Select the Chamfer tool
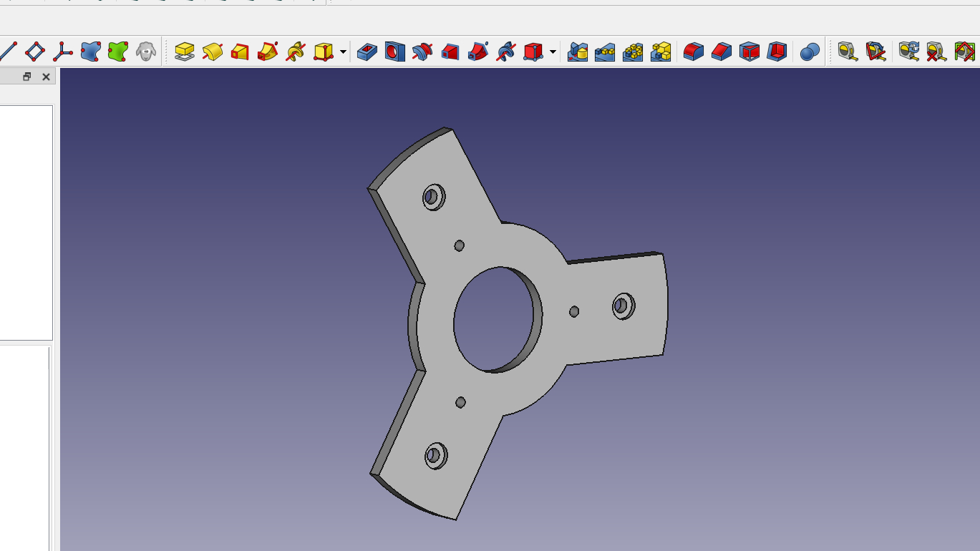 click(x=722, y=52)
